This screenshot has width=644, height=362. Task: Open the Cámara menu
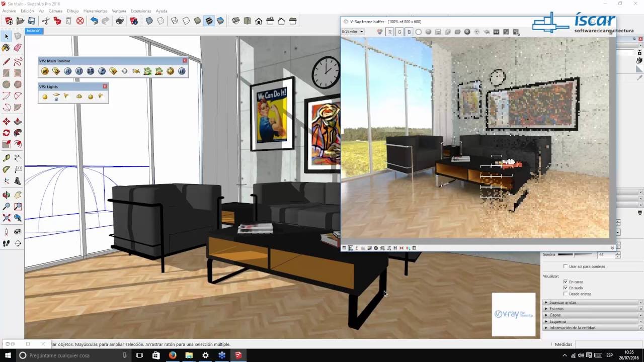55,11
